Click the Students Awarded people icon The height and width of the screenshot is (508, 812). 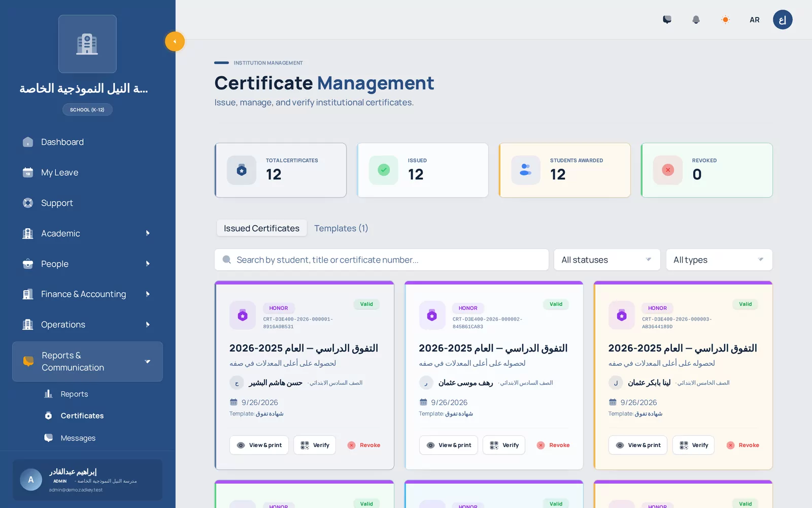click(526, 170)
